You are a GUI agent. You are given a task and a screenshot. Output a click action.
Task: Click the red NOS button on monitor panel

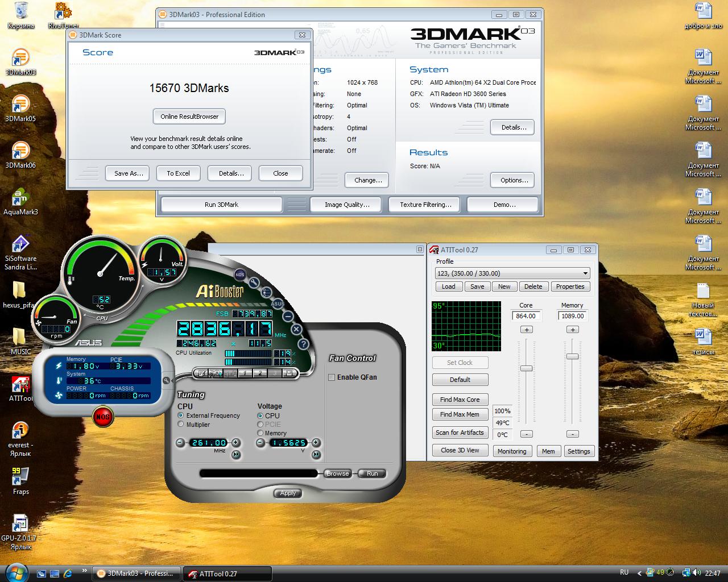click(102, 417)
